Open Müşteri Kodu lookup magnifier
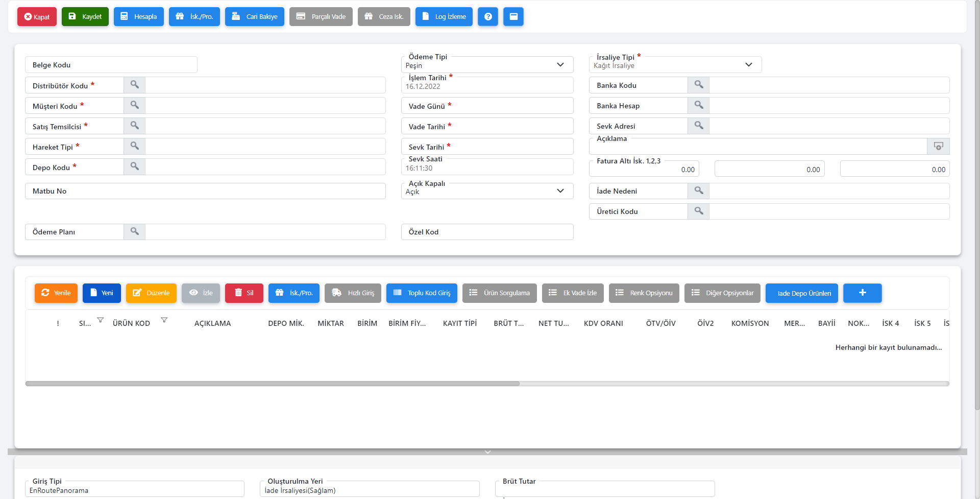Viewport: 980px width, 499px height. [134, 105]
